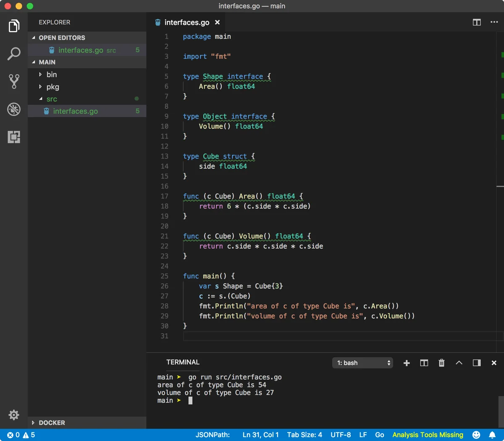The image size is (504, 441).
Task: Add a new terminal with plus icon
Action: click(407, 363)
